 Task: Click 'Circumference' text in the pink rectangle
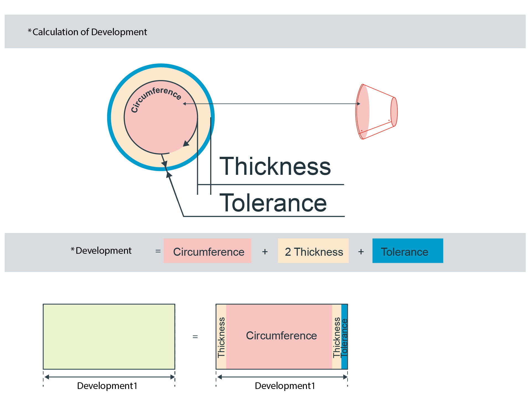(281, 336)
